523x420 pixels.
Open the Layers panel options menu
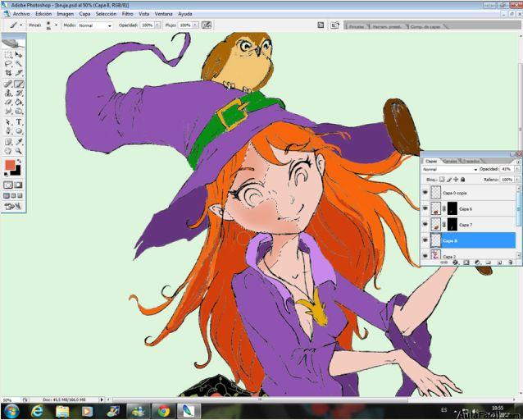516,161
